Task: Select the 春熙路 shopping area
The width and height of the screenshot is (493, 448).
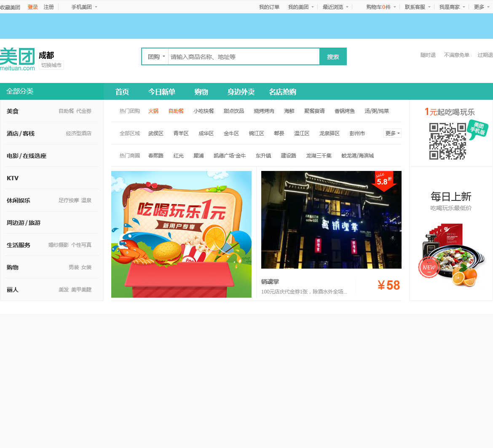Action: point(156,155)
